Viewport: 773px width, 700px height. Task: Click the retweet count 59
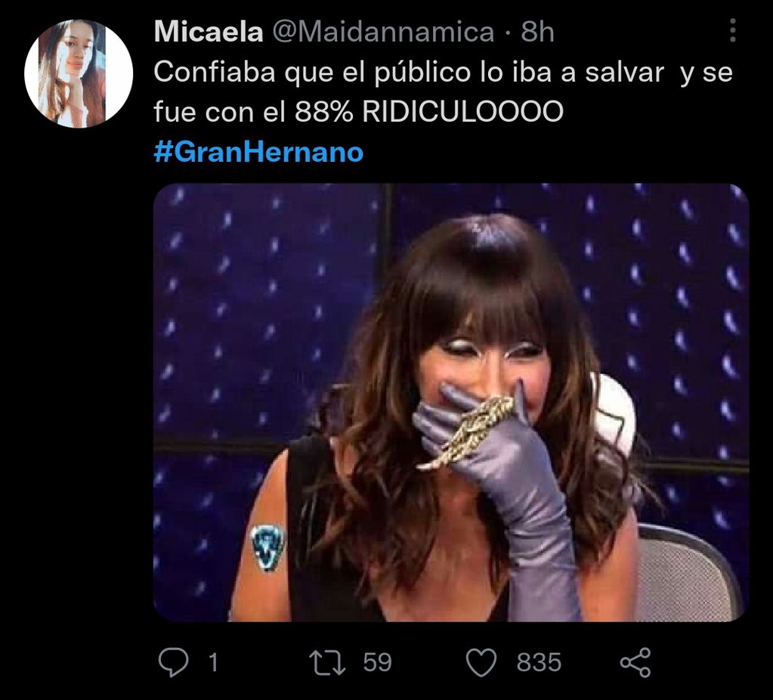tap(377, 662)
